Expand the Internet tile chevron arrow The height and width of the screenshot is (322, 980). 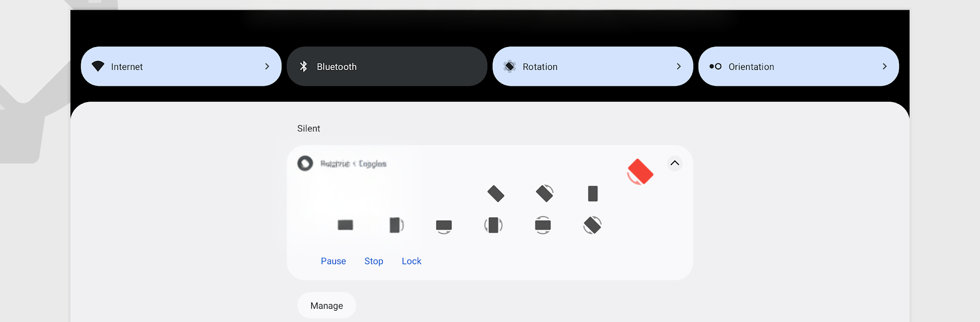tap(267, 66)
